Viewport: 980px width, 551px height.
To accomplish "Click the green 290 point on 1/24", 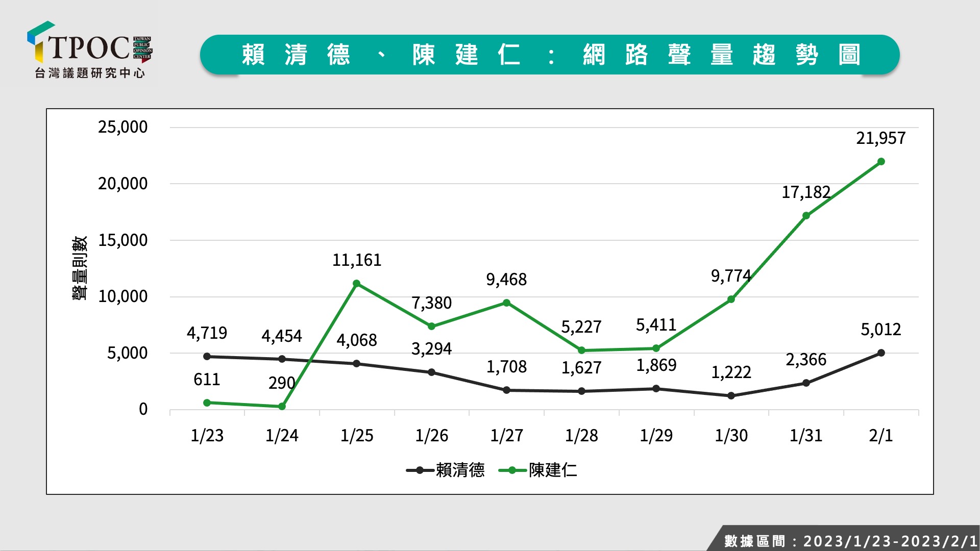I will click(x=282, y=407).
